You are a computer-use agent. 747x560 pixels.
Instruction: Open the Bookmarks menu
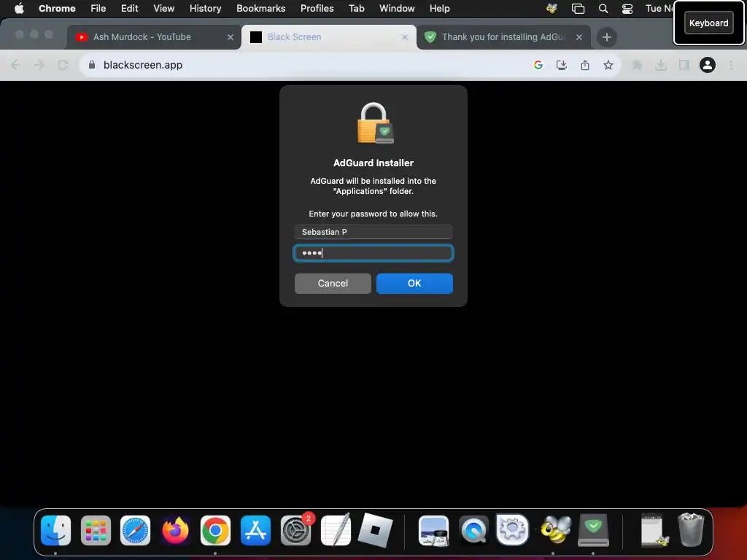tap(260, 8)
